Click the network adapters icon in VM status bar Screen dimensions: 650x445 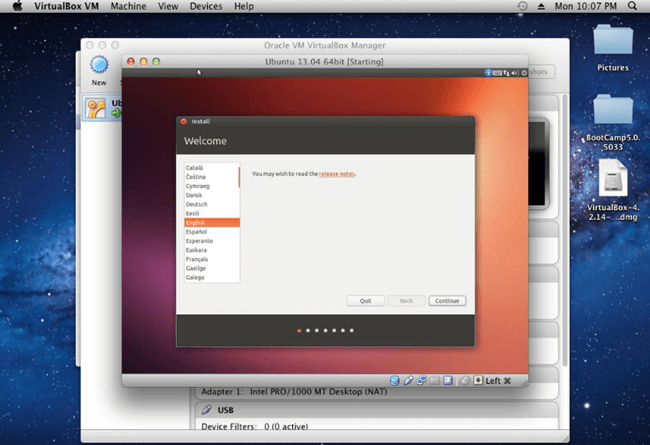tap(421, 380)
